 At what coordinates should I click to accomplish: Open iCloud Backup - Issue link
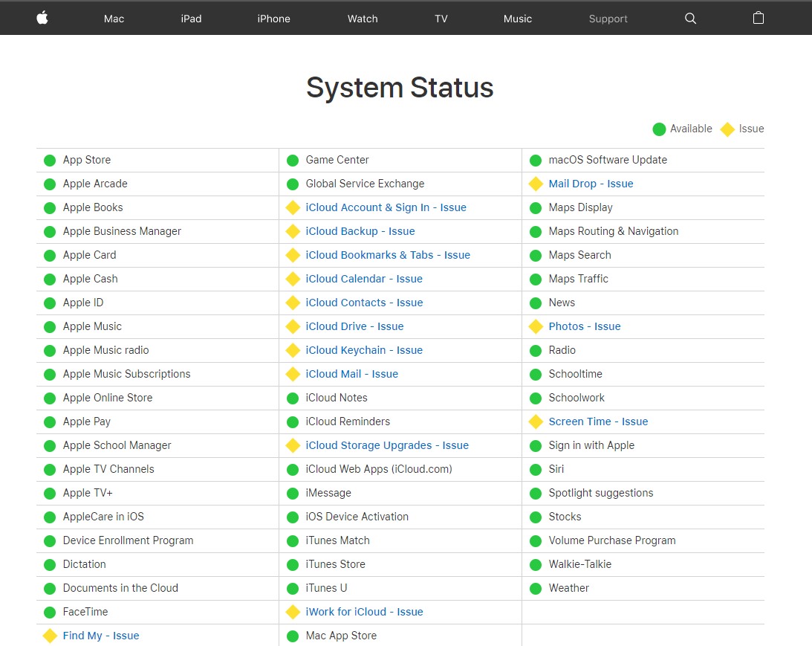point(360,231)
